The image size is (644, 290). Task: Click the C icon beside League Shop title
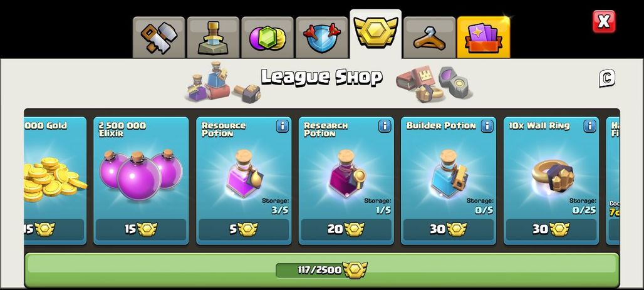click(606, 78)
